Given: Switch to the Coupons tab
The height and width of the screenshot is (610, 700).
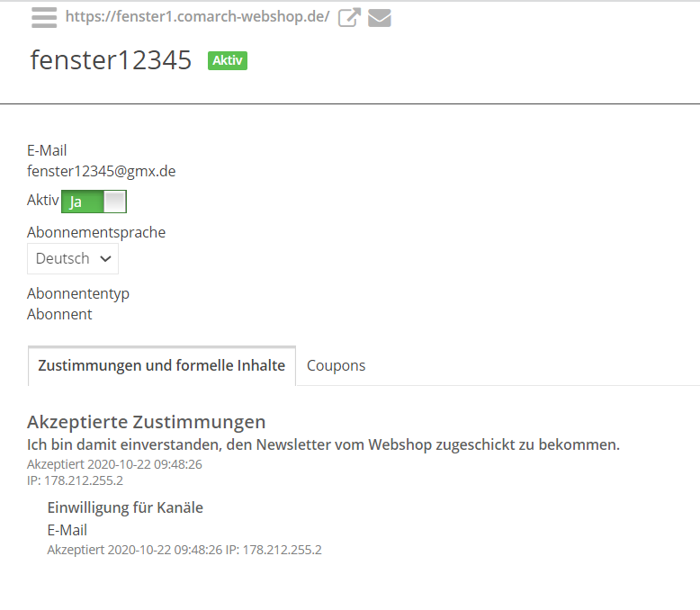Looking at the screenshot, I should (336, 365).
